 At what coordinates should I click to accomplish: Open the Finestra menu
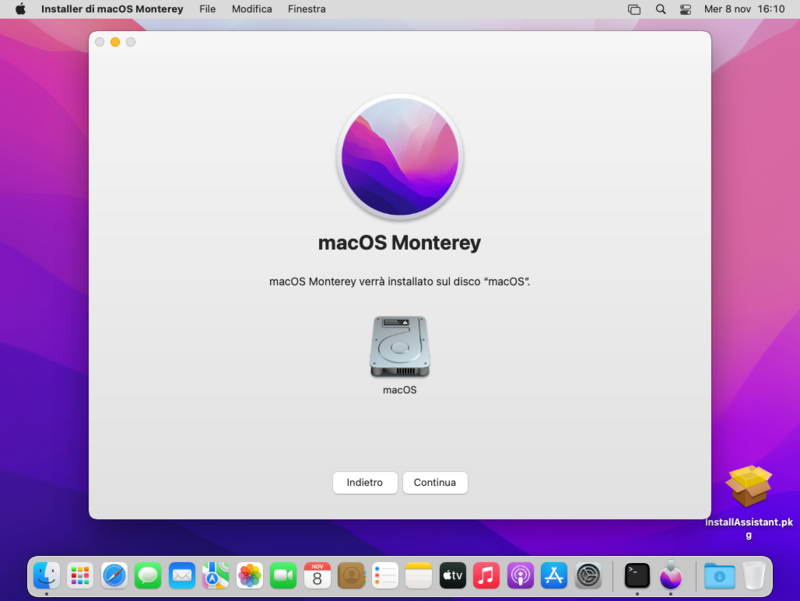point(307,9)
